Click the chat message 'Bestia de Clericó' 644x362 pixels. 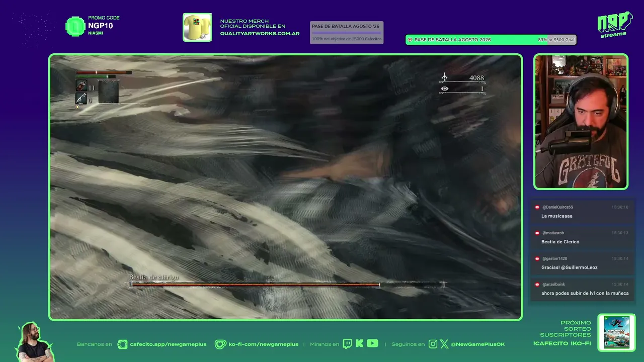coord(560,242)
